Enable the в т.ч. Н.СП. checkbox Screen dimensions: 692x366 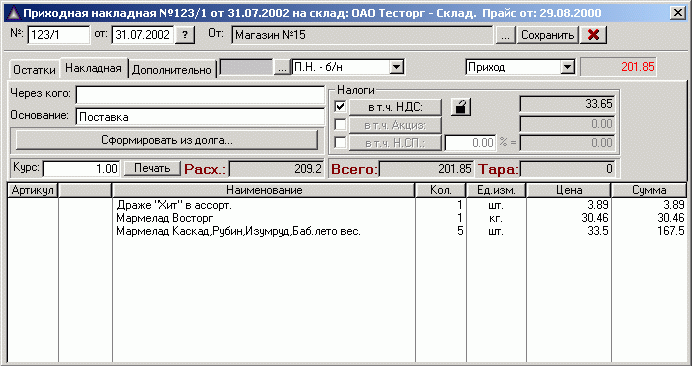tap(340, 143)
